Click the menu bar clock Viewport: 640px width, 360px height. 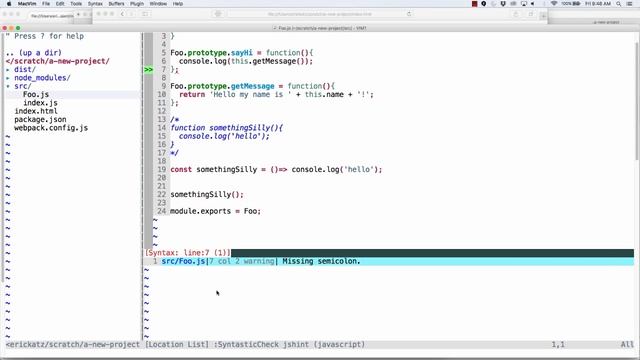(x=598, y=4)
